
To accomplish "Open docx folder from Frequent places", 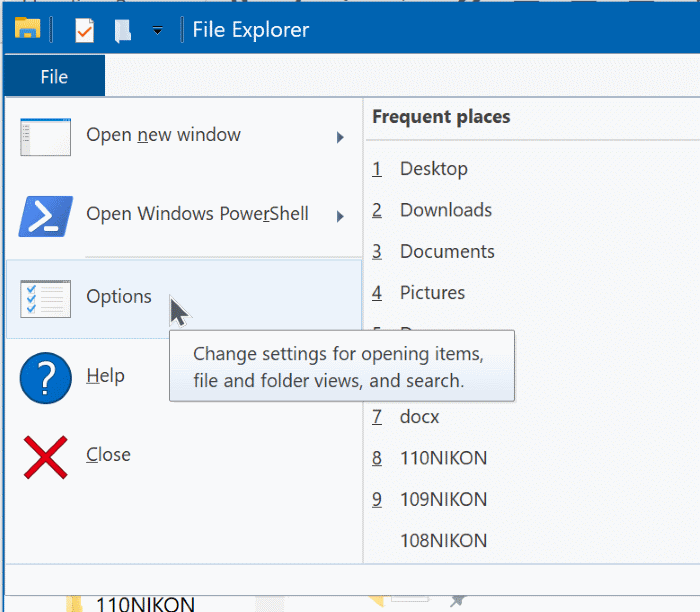I will pyautogui.click(x=419, y=417).
